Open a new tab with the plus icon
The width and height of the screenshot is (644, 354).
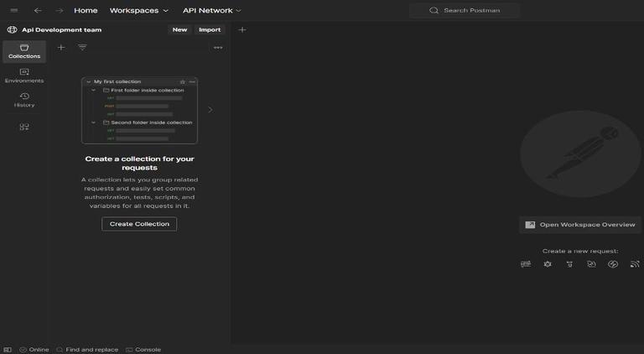[x=242, y=29]
